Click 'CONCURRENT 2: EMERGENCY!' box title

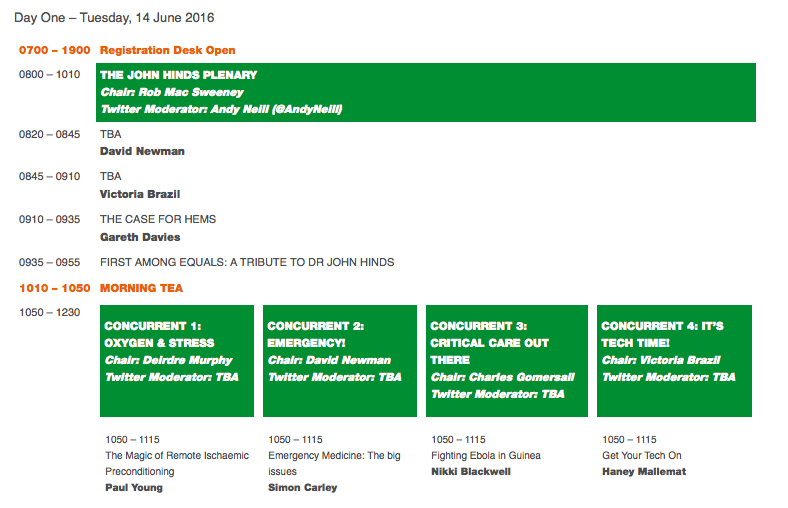pyautogui.click(x=316, y=335)
